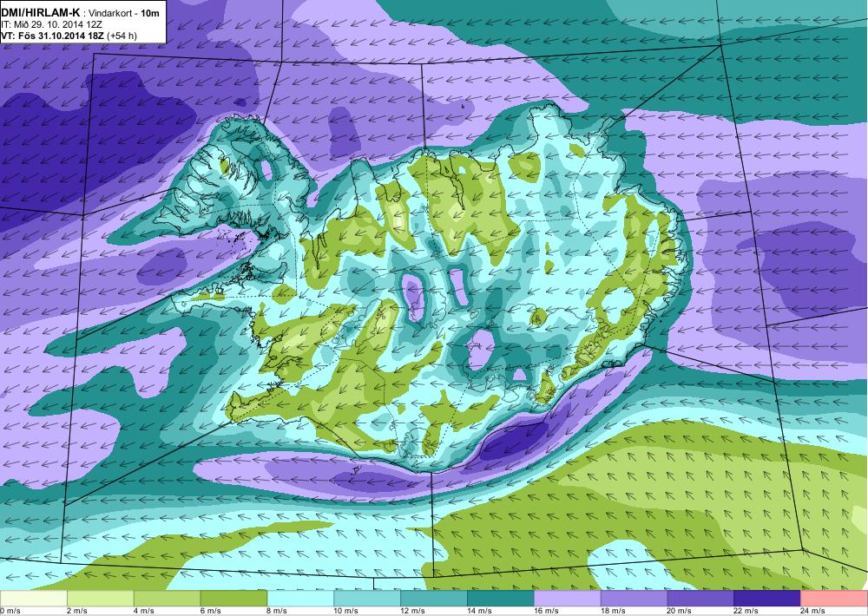Click the "Vindarkort - 10m" map title
The width and height of the screenshot is (868, 616).
click(x=124, y=13)
